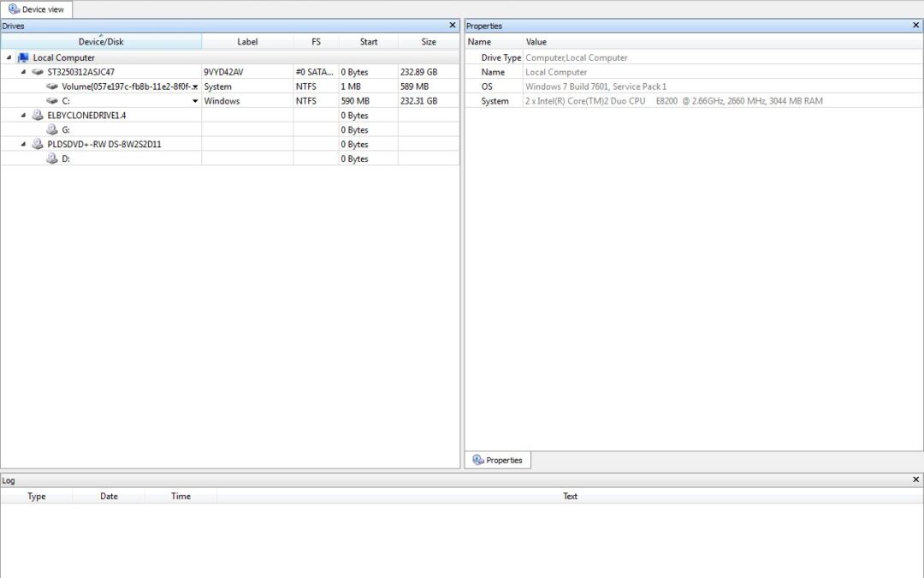Click the Local Computer icon in Drives tree

tap(23, 57)
